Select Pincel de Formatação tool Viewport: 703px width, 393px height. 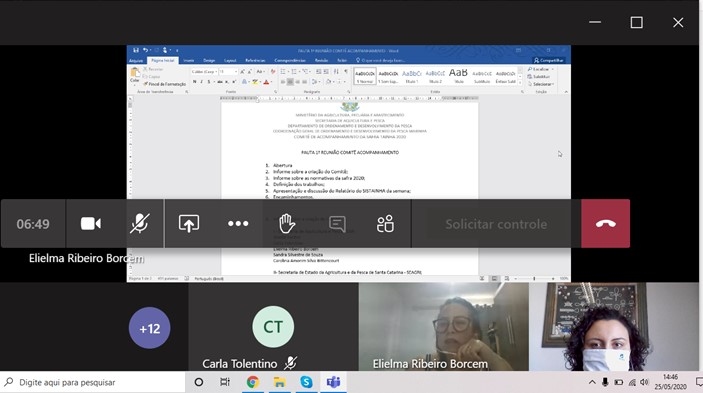tap(164, 84)
